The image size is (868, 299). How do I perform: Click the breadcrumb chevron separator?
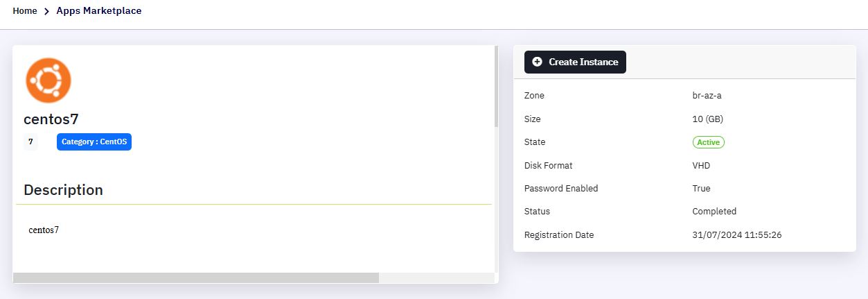tap(46, 12)
